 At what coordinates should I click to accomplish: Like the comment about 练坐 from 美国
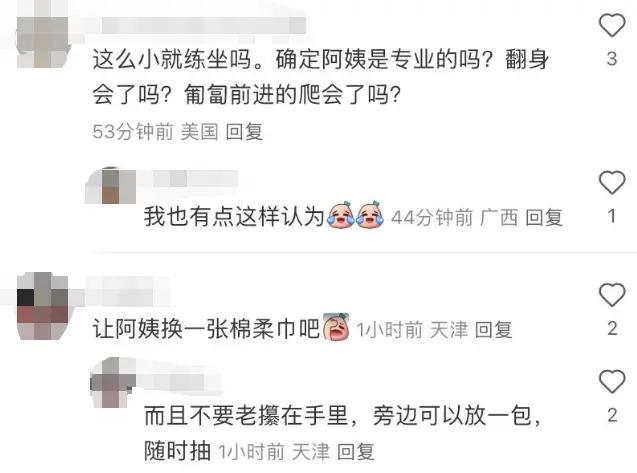click(x=612, y=25)
